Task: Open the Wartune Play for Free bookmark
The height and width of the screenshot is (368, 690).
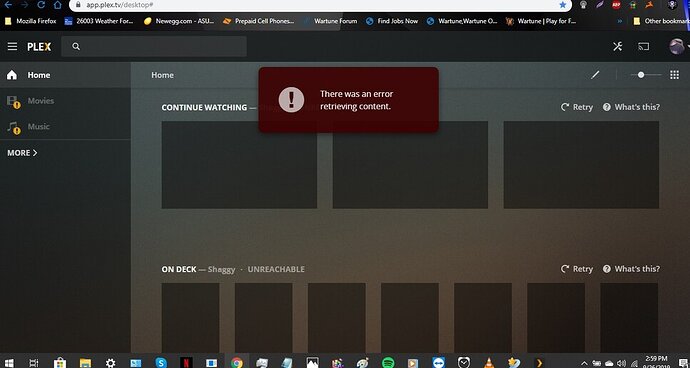Action: tap(541, 21)
